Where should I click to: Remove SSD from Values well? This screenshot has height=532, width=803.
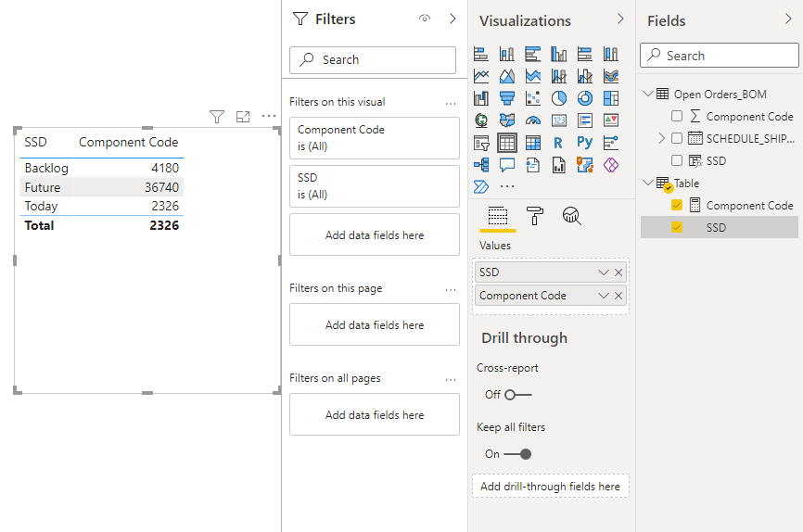pyautogui.click(x=618, y=272)
